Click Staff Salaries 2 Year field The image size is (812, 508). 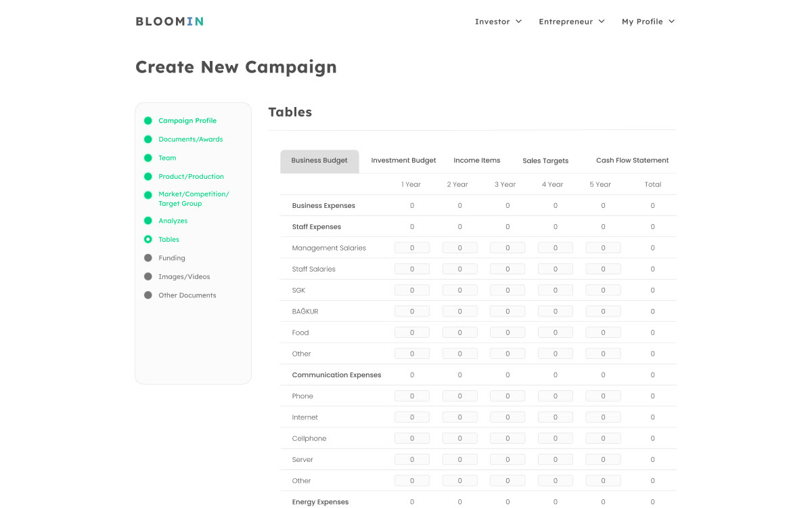click(460, 269)
